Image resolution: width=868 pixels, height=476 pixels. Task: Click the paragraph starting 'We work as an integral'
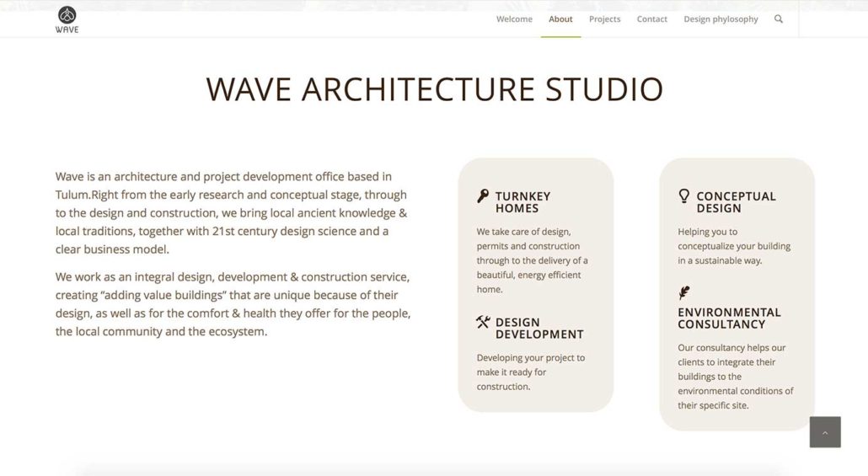[x=233, y=304]
